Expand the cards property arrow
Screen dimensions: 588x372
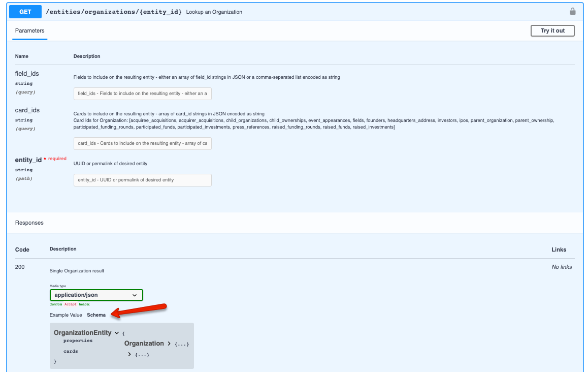click(128, 354)
